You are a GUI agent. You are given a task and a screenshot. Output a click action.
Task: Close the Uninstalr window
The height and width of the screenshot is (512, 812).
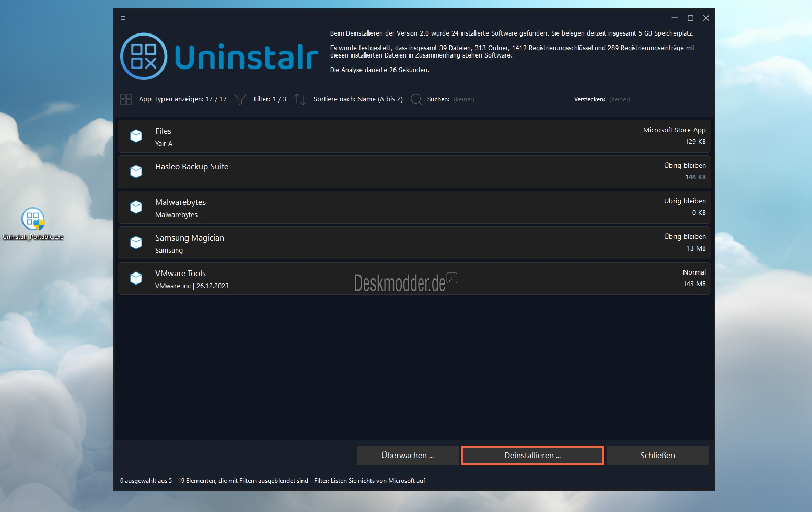pyautogui.click(x=706, y=18)
